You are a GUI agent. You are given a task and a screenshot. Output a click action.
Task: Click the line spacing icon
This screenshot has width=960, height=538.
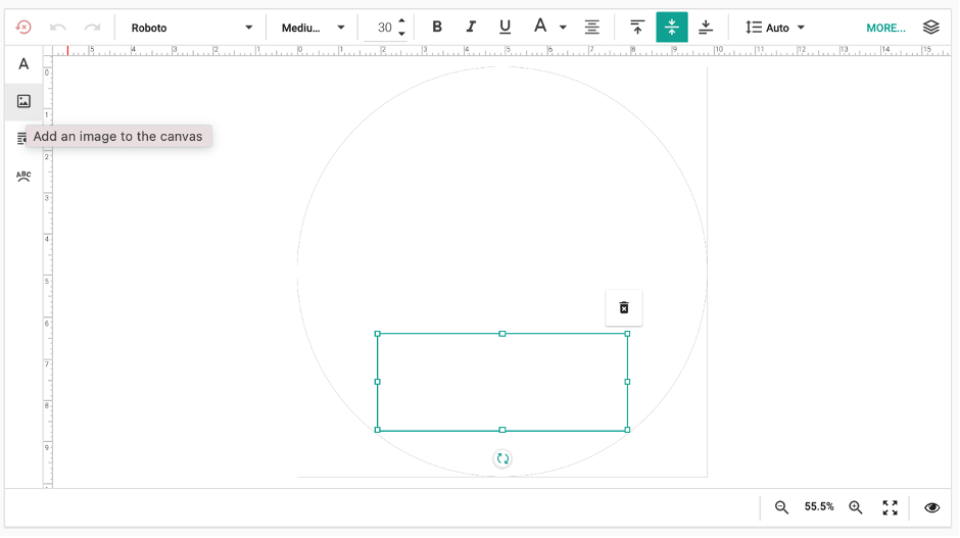753,28
